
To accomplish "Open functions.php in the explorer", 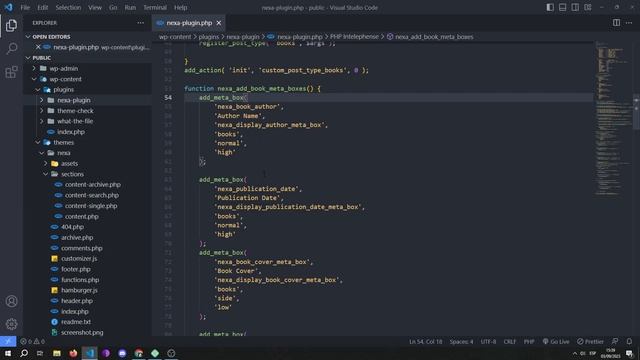I will pyautogui.click(x=80, y=280).
